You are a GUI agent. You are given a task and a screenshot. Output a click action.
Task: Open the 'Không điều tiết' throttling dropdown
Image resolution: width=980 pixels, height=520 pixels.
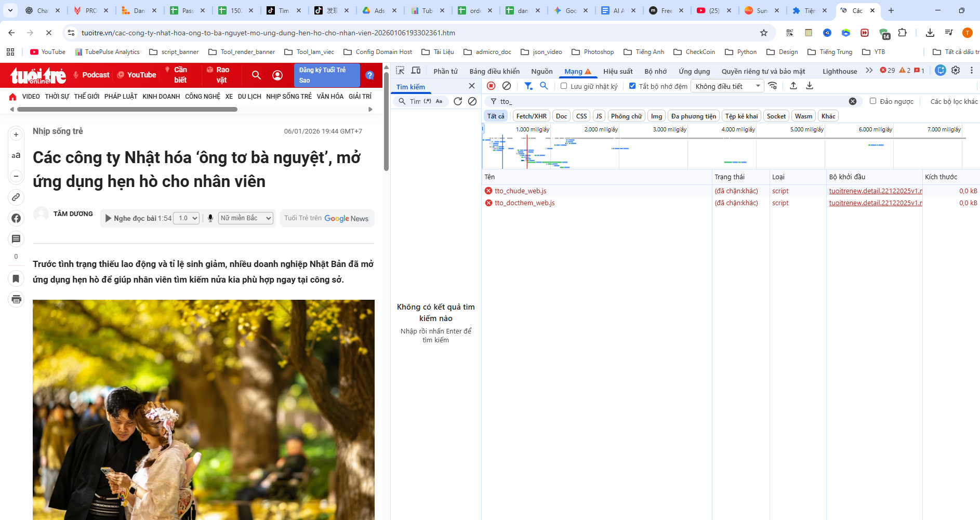pos(726,86)
